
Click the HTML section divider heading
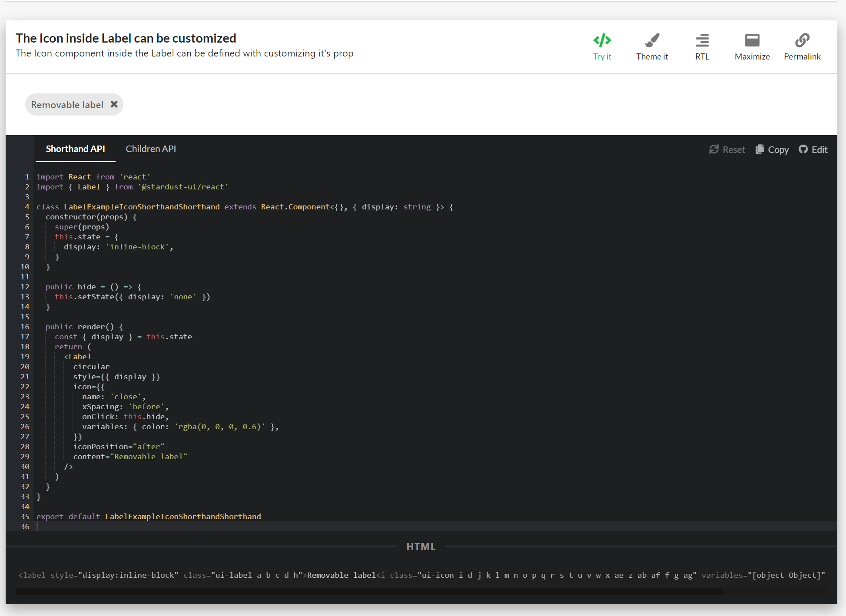pyautogui.click(x=421, y=546)
